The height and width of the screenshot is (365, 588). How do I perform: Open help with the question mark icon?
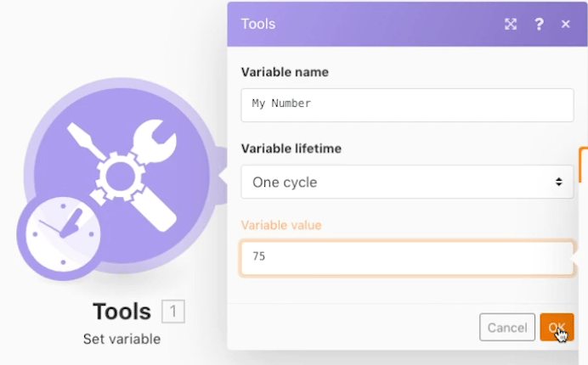tap(539, 24)
